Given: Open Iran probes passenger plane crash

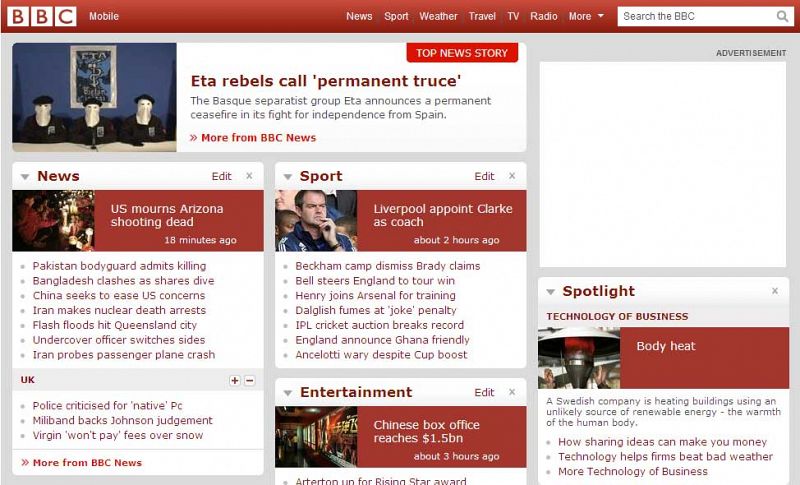Looking at the screenshot, I should 124,355.
